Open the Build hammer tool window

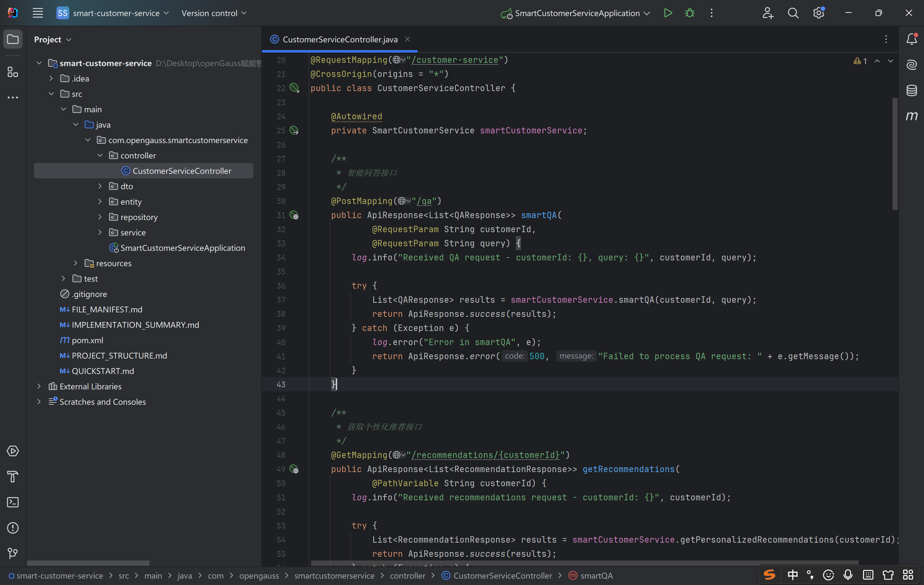13,477
